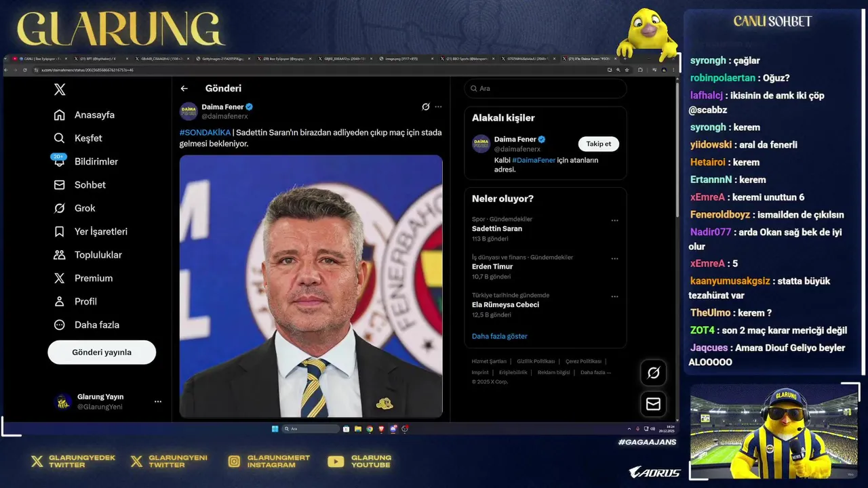Open more options for Ela Rümeysa Cebeci trend
Screen dimensions: 868x488
tap(614, 296)
